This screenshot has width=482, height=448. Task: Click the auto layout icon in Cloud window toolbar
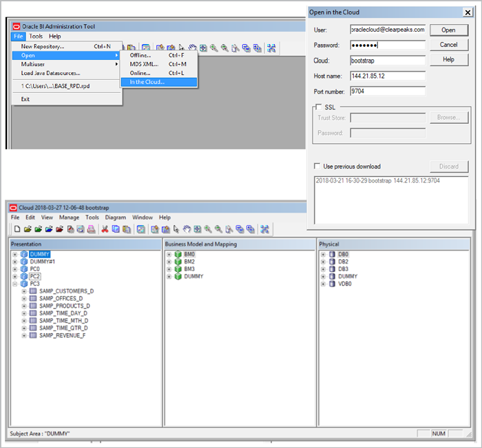(264, 229)
